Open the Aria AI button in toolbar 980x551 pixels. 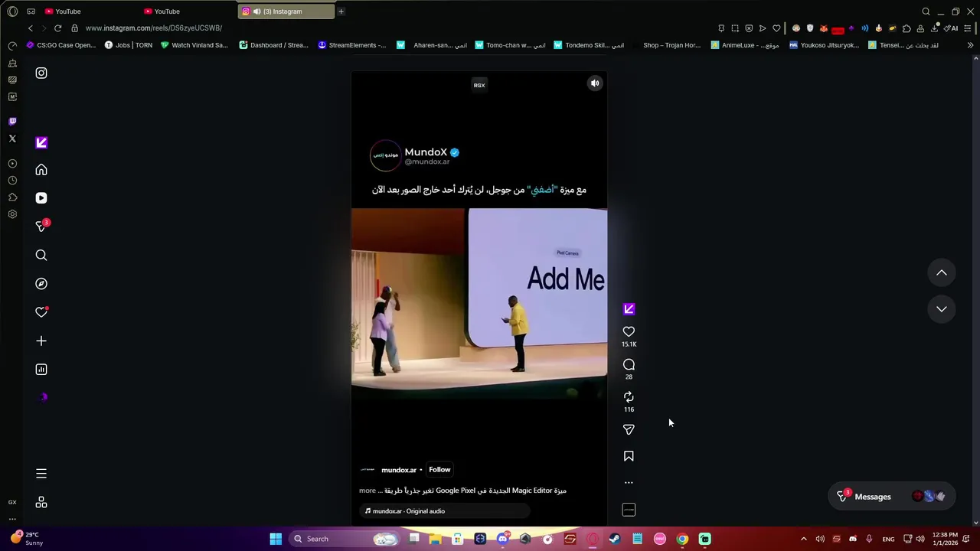click(952, 28)
